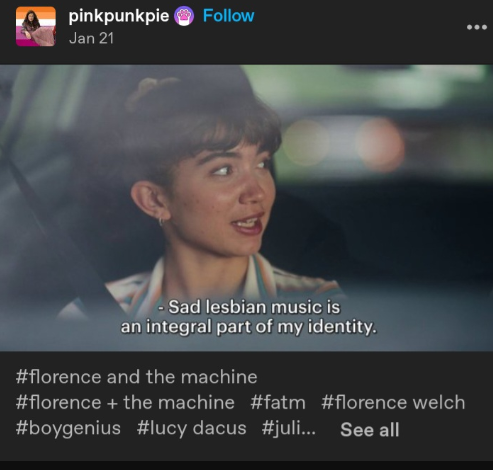Image resolution: width=493 pixels, height=470 pixels.
Task: Expand tags with See all
Action: point(369,430)
